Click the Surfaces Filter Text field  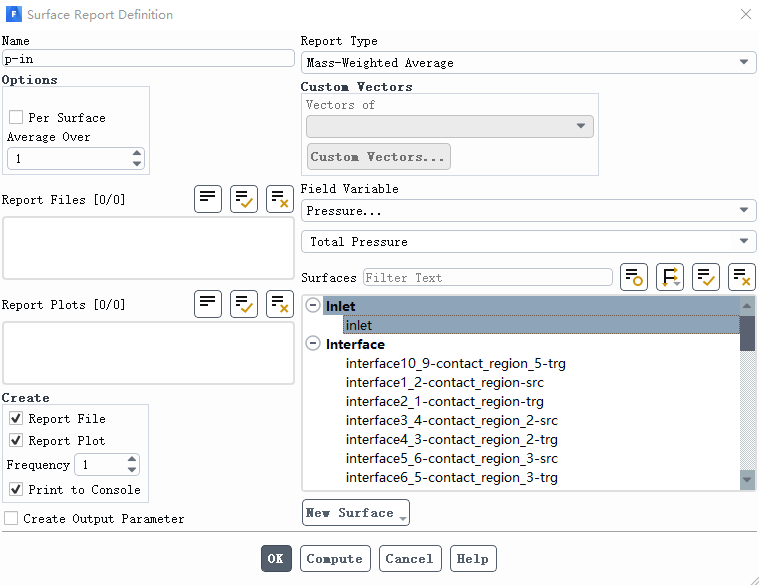coord(487,278)
